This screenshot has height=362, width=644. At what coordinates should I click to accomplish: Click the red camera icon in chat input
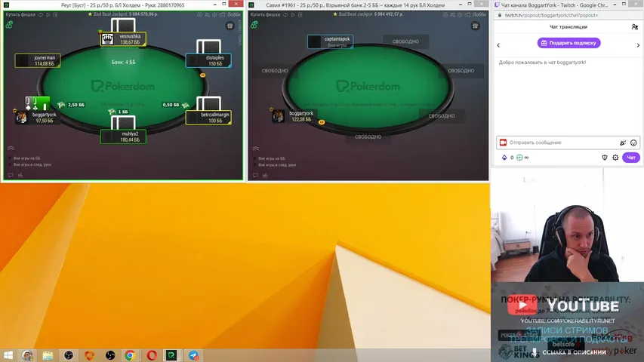click(503, 143)
